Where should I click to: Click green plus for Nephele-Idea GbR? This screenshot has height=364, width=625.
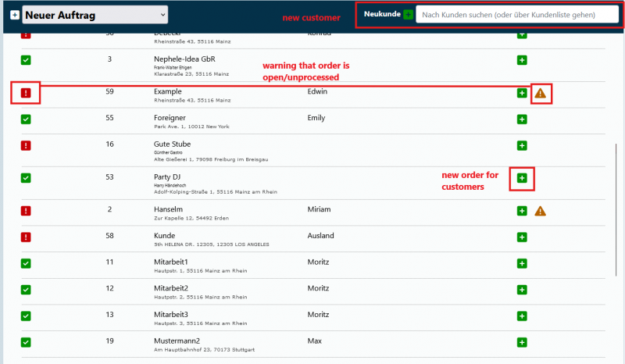(522, 60)
